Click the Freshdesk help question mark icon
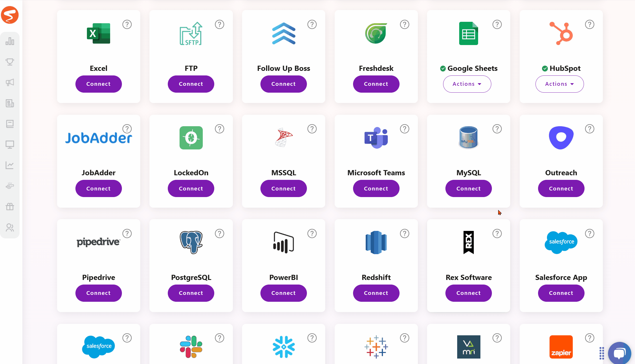 click(405, 24)
